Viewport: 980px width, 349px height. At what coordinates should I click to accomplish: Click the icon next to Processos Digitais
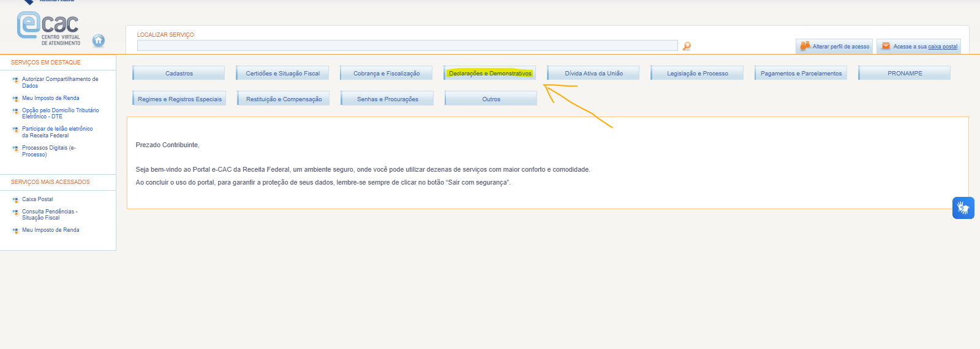click(15, 148)
